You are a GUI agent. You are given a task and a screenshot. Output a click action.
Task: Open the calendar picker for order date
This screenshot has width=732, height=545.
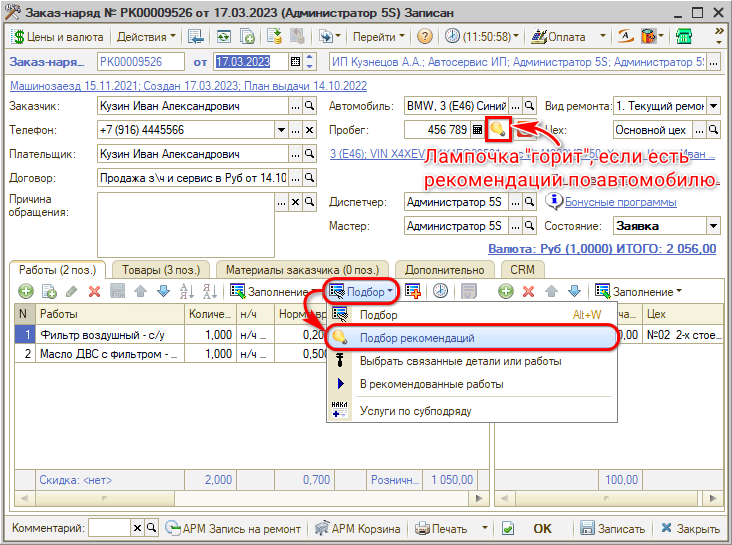click(x=295, y=62)
